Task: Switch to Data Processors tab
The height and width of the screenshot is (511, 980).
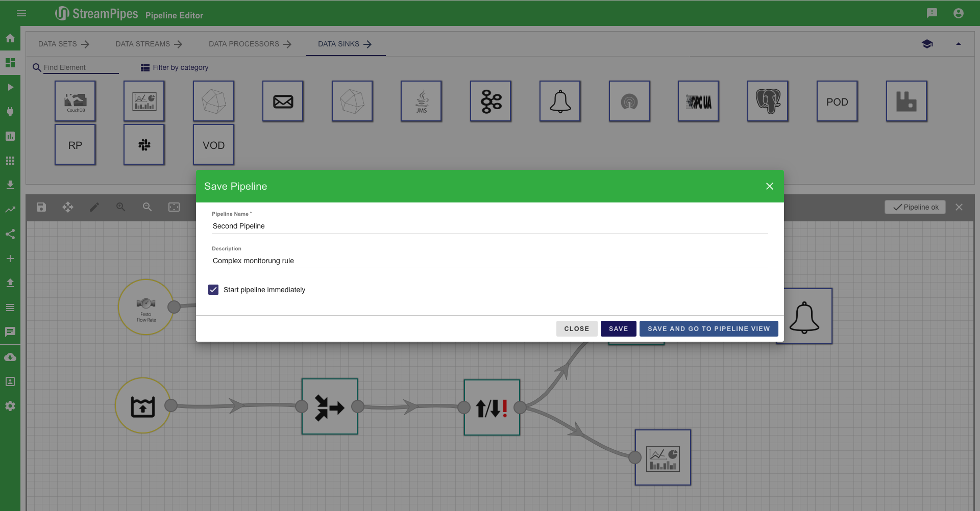Action: [x=250, y=44]
